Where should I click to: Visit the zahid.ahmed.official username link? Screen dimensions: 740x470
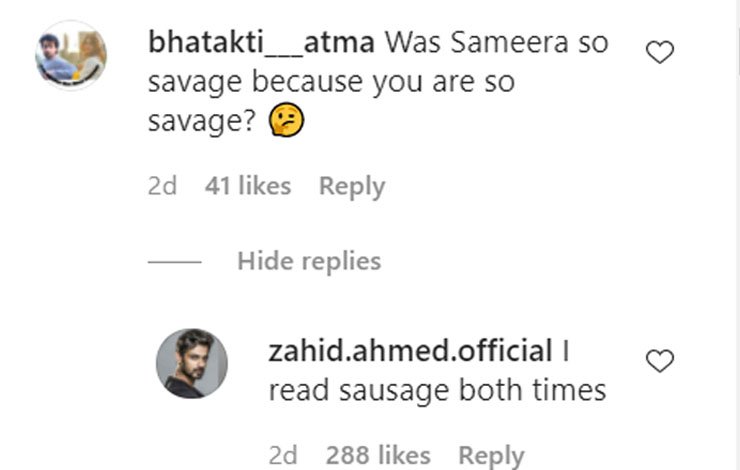[410, 351]
